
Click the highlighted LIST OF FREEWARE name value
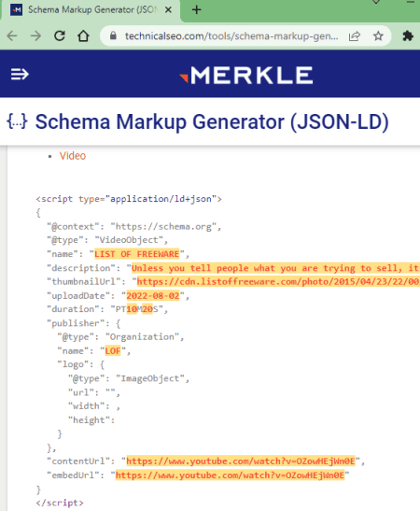pos(137,254)
